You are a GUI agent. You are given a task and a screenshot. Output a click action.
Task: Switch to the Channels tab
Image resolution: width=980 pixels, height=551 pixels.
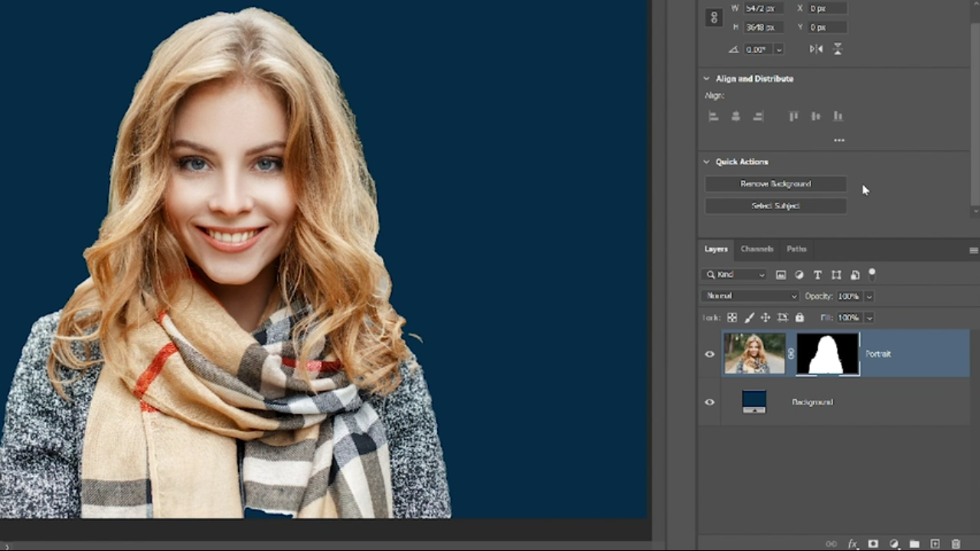point(756,249)
